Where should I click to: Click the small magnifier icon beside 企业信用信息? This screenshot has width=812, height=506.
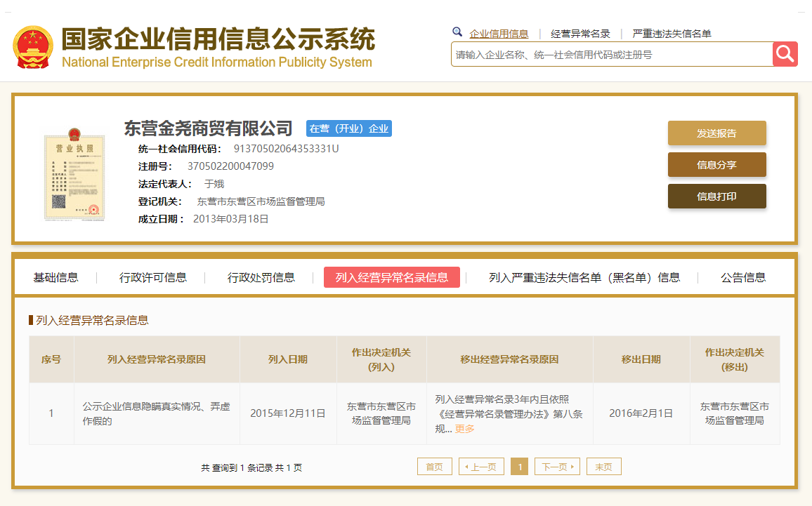457,32
